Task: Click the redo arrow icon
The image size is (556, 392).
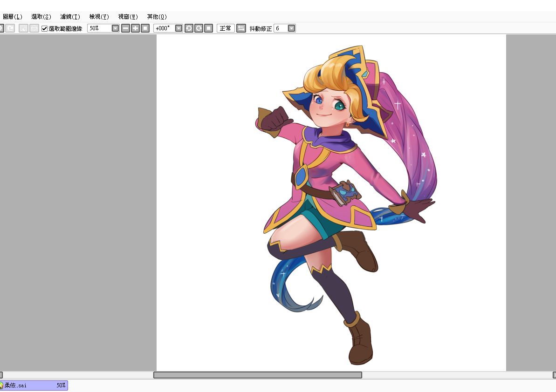Action: point(10,28)
